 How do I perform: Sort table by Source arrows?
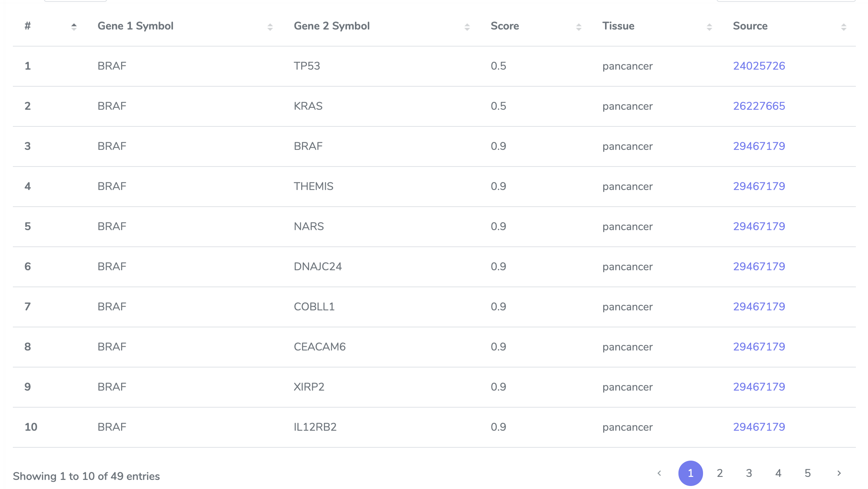pyautogui.click(x=843, y=27)
